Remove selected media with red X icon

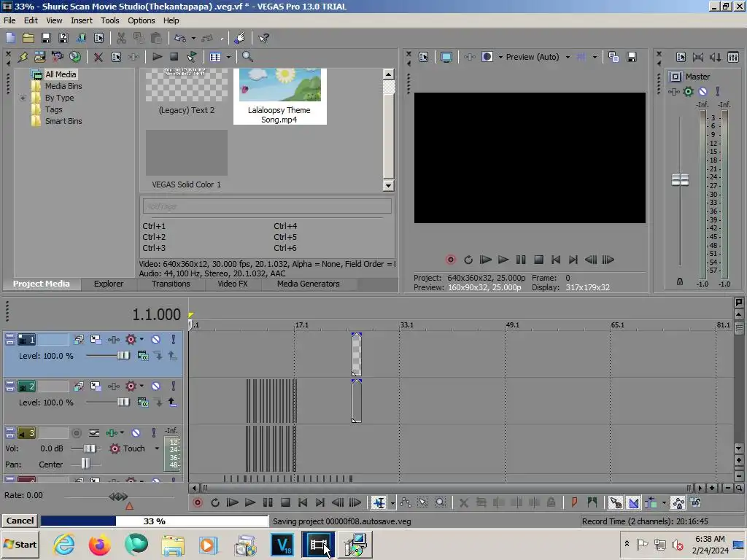(x=98, y=57)
